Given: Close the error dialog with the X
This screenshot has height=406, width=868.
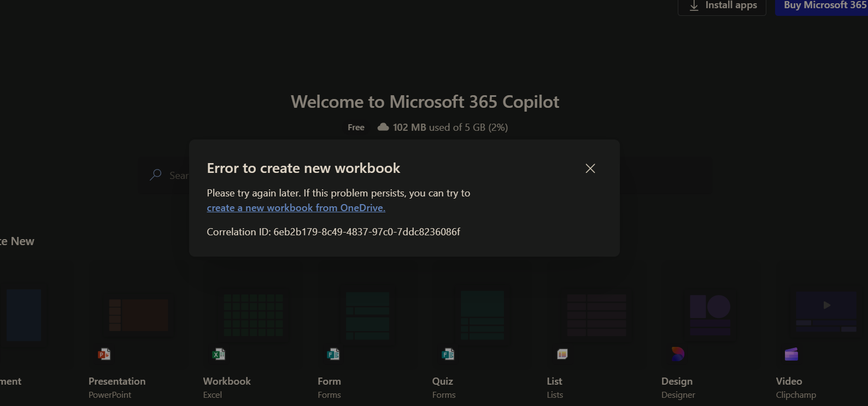Looking at the screenshot, I should point(590,169).
